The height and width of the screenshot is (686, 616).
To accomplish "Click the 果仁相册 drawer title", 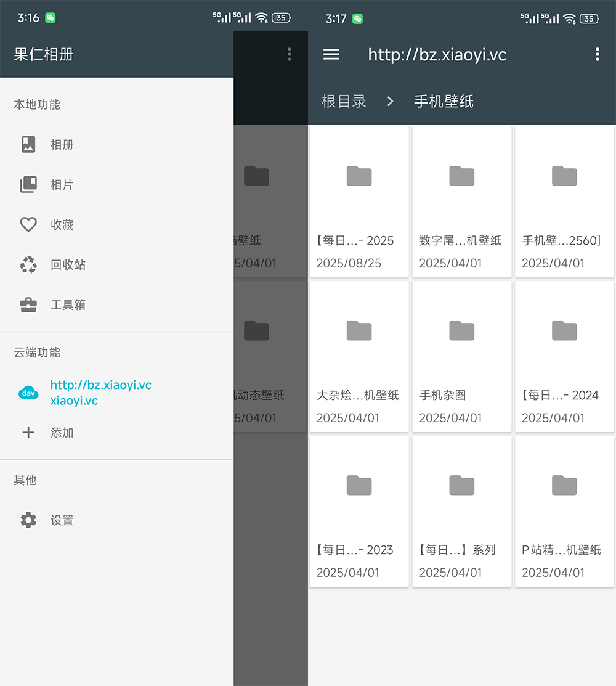I will coord(43,54).
